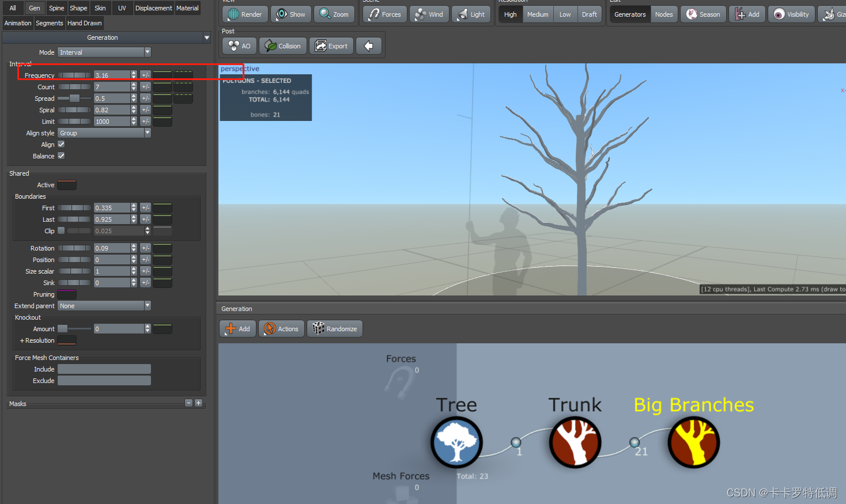Click the Count value stepper arrows
The image size is (846, 504).
click(x=134, y=87)
